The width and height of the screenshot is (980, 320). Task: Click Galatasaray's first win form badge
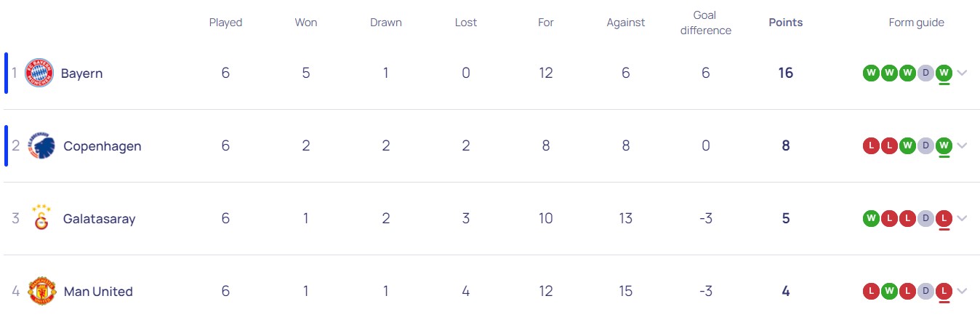tap(871, 218)
